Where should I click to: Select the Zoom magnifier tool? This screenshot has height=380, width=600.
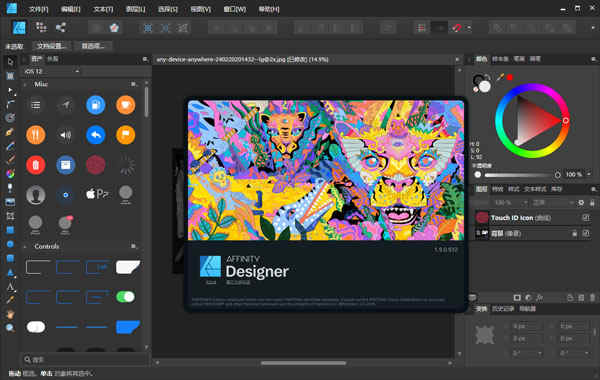(x=10, y=328)
